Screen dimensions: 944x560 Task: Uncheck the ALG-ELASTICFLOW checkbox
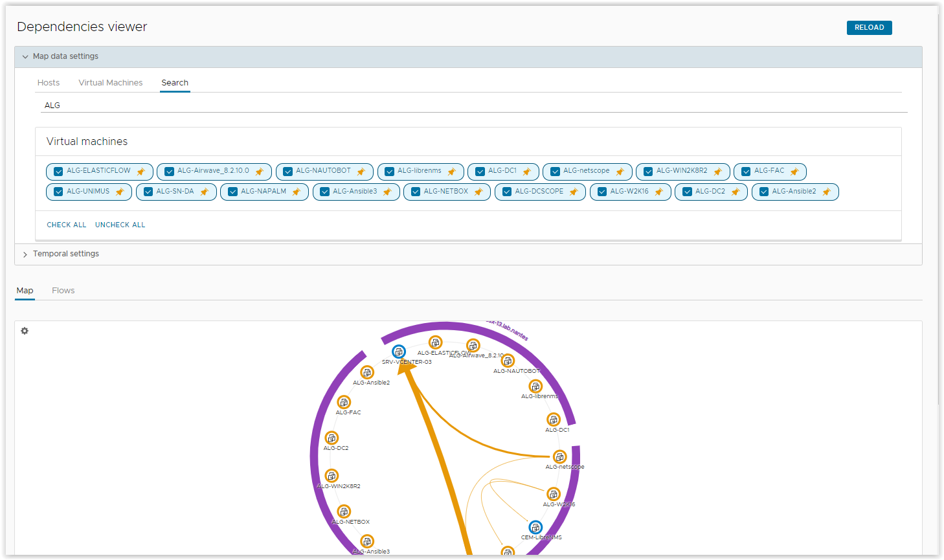58,172
